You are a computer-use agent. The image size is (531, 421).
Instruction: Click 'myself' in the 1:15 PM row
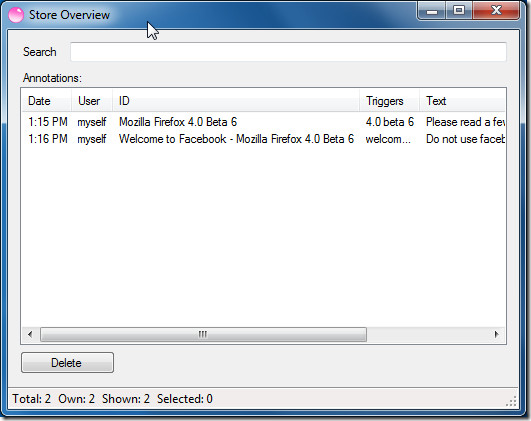coord(92,122)
